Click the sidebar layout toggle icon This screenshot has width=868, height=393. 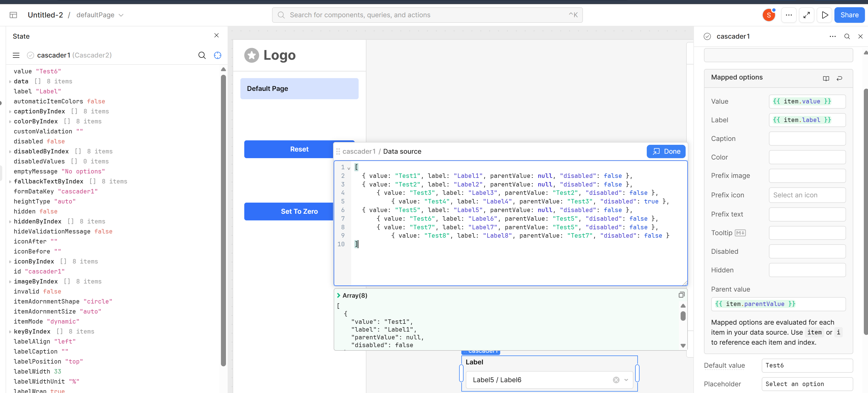click(14, 15)
